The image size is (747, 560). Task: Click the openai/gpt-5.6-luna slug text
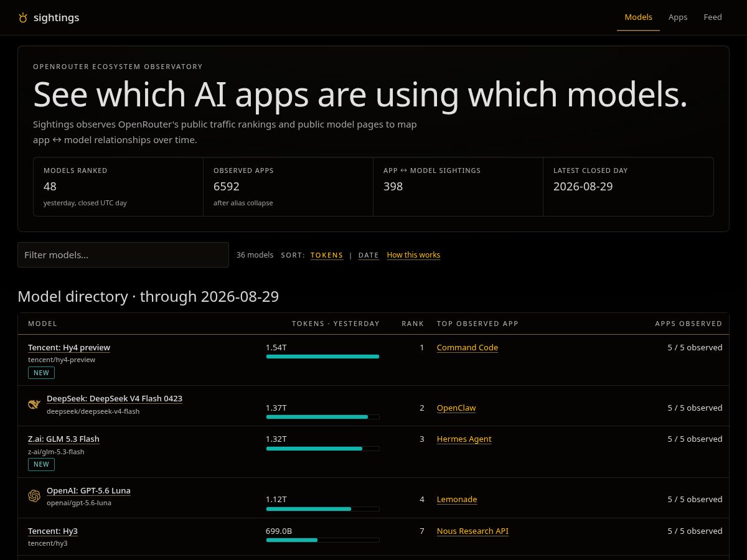tap(79, 503)
